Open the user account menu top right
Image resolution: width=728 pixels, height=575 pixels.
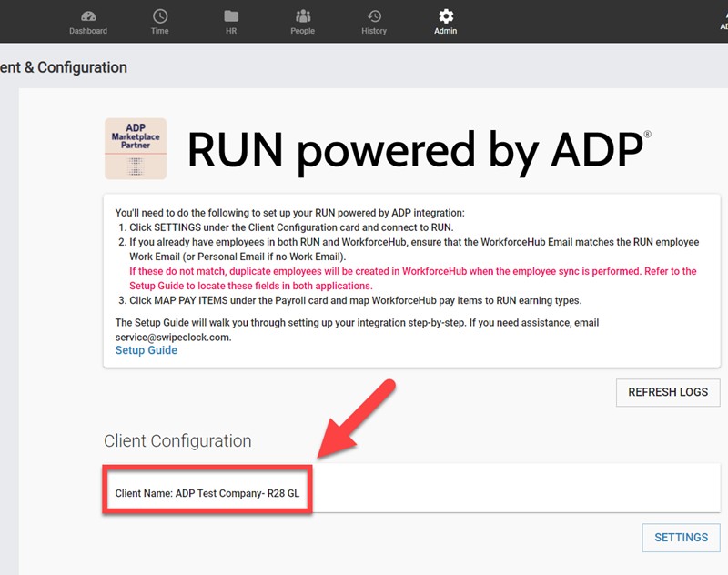coord(722,23)
